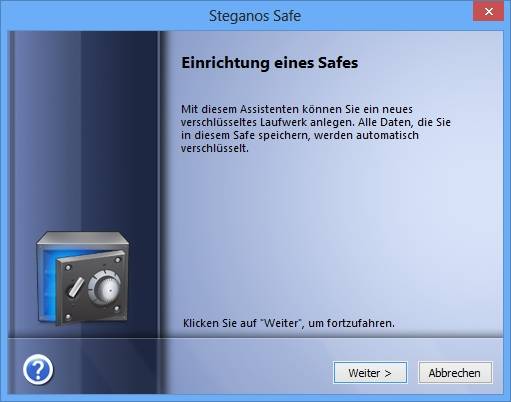Click the bolt at the safe door's top-left

68,268
